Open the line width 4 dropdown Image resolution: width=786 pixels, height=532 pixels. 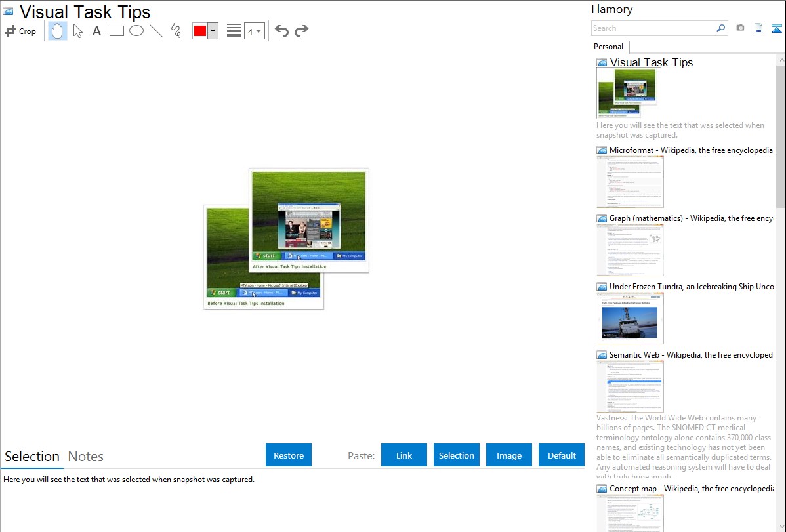pyautogui.click(x=254, y=31)
